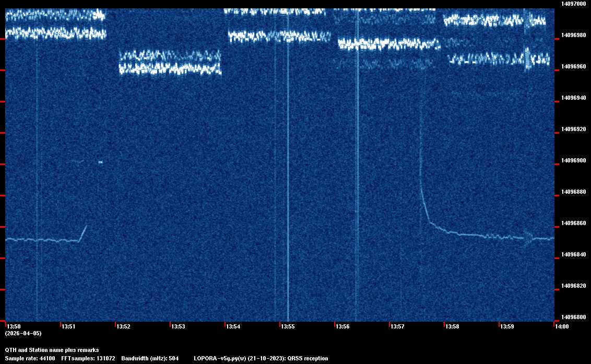Select the 14:00 time axis label
The image size is (591, 364).
coord(562,326)
